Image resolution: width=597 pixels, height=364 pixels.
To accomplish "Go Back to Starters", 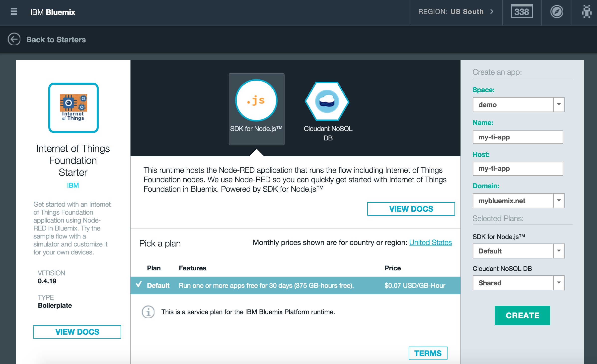I will click(x=56, y=40).
